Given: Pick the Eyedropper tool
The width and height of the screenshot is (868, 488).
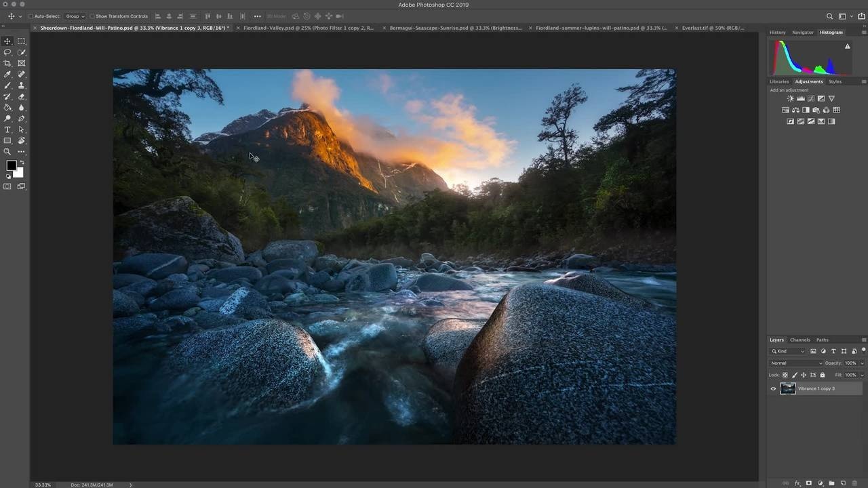Looking at the screenshot, I should point(7,75).
